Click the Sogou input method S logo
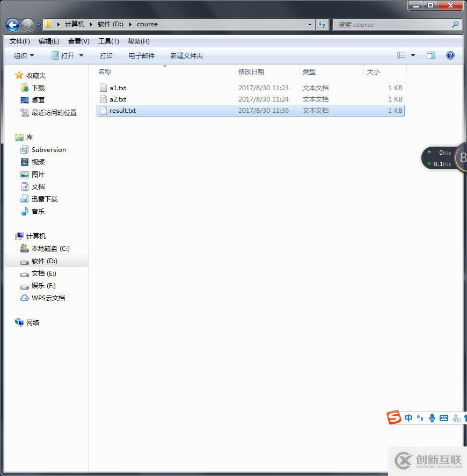The image size is (467, 476). (394, 417)
